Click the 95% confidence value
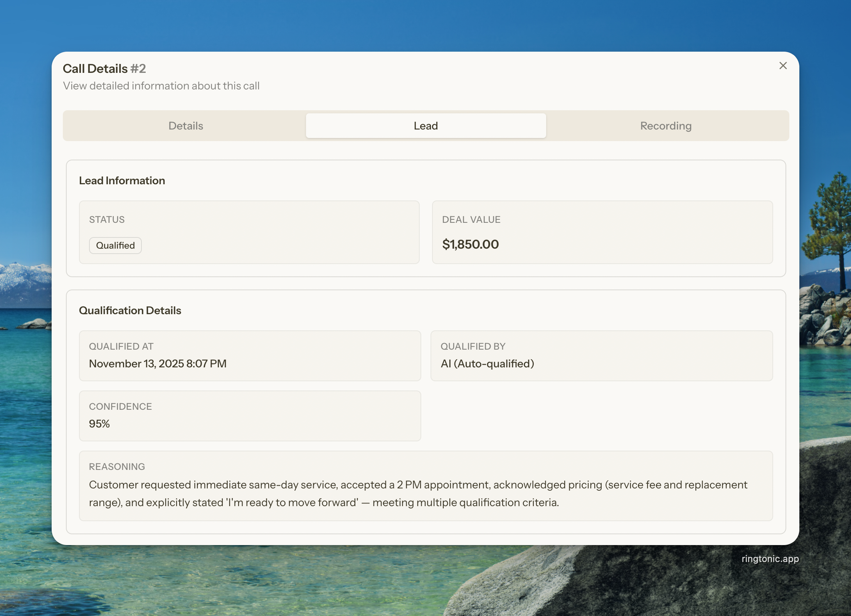This screenshot has width=851, height=616. [99, 424]
